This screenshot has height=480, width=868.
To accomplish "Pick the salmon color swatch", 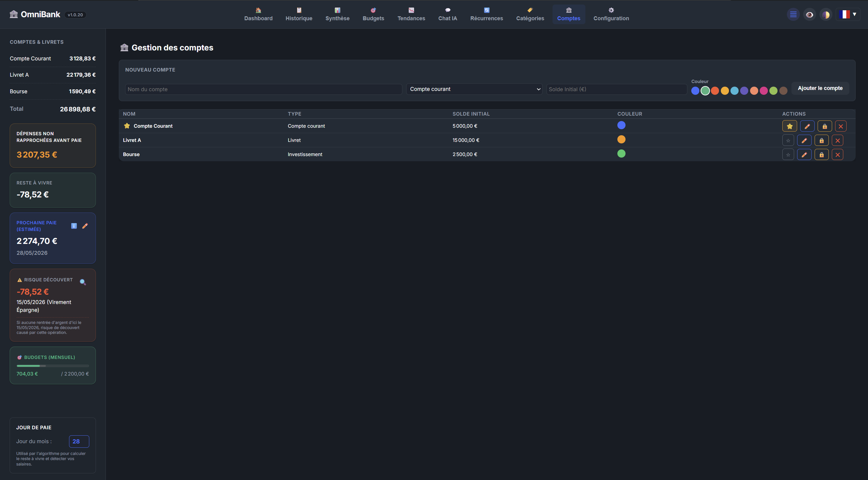I will [754, 90].
